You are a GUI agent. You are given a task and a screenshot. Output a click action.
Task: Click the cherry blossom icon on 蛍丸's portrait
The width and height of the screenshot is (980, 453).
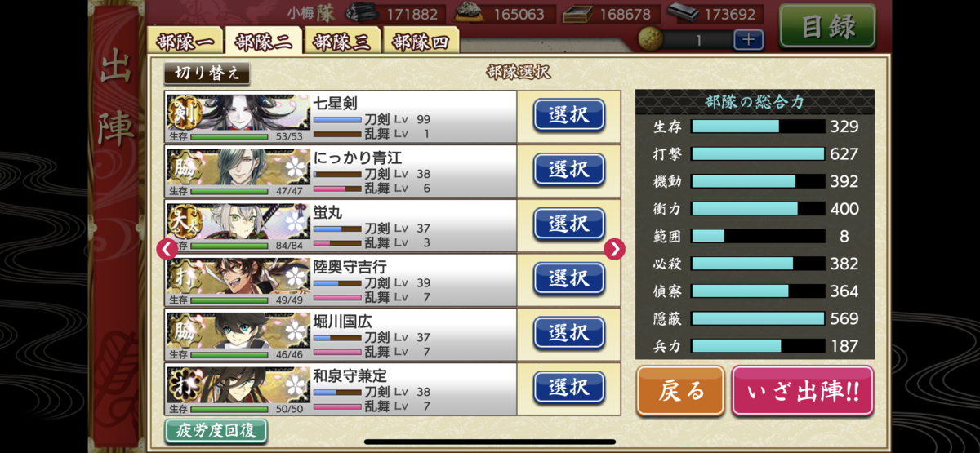pyautogui.click(x=295, y=223)
